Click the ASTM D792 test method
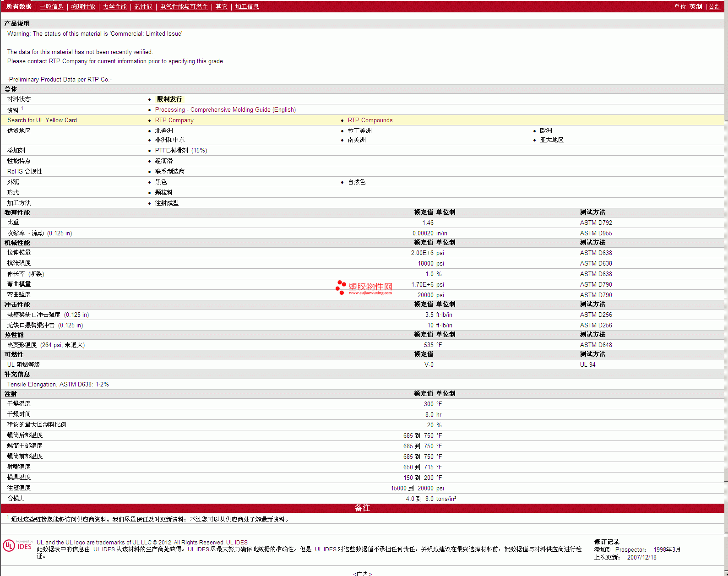 point(596,223)
